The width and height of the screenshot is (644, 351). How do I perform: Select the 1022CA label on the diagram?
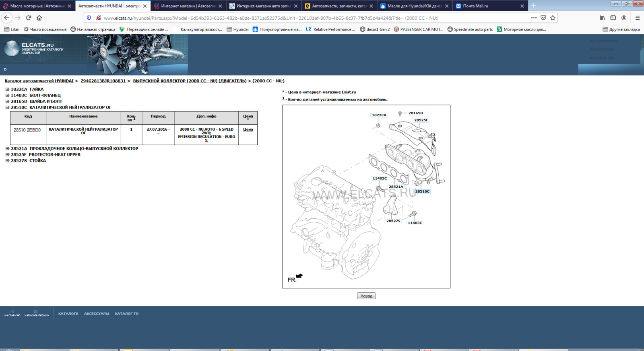point(379,115)
